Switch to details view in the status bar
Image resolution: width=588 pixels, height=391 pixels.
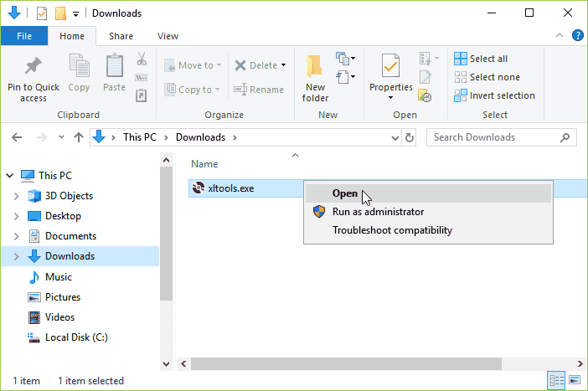(556, 380)
